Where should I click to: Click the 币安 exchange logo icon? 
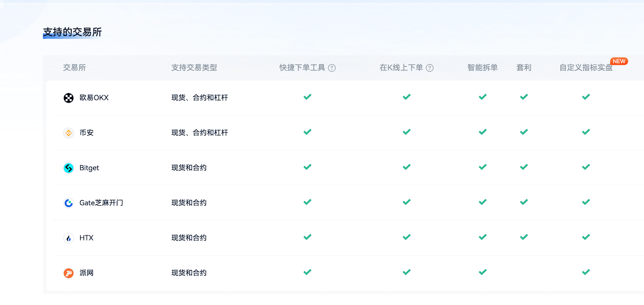(69, 133)
